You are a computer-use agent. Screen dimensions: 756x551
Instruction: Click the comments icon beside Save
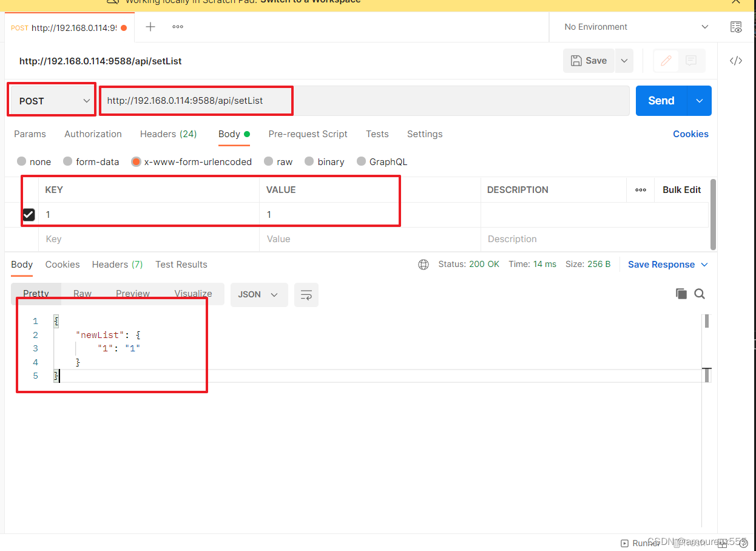tap(691, 60)
